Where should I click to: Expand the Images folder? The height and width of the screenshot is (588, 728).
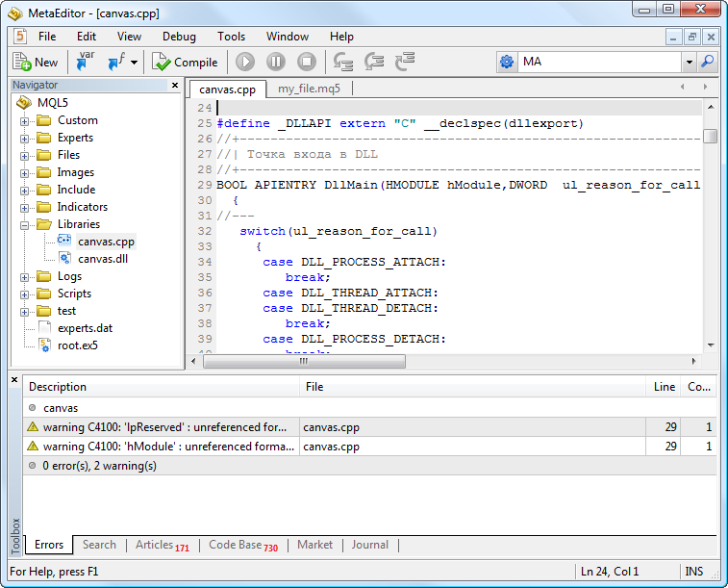25,174
